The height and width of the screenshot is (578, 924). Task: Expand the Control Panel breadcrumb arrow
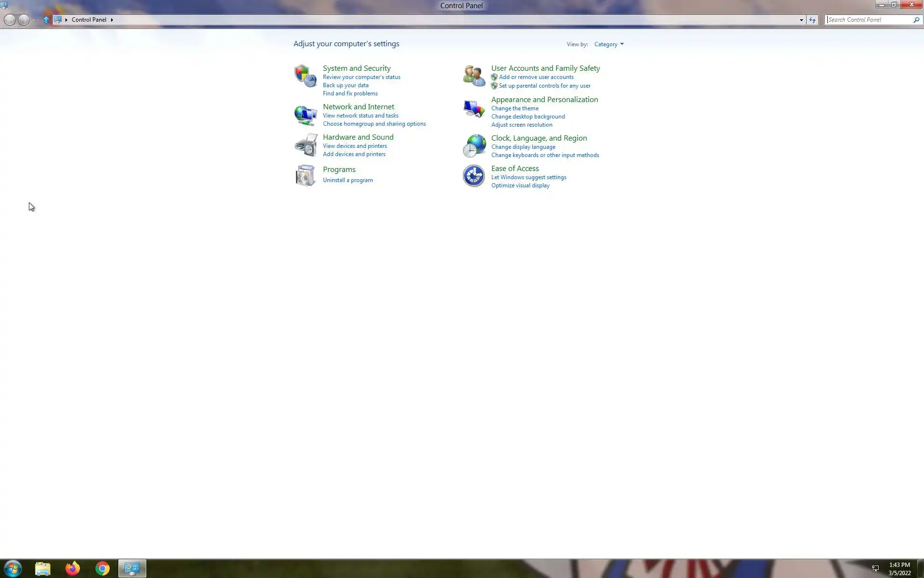pyautogui.click(x=112, y=20)
